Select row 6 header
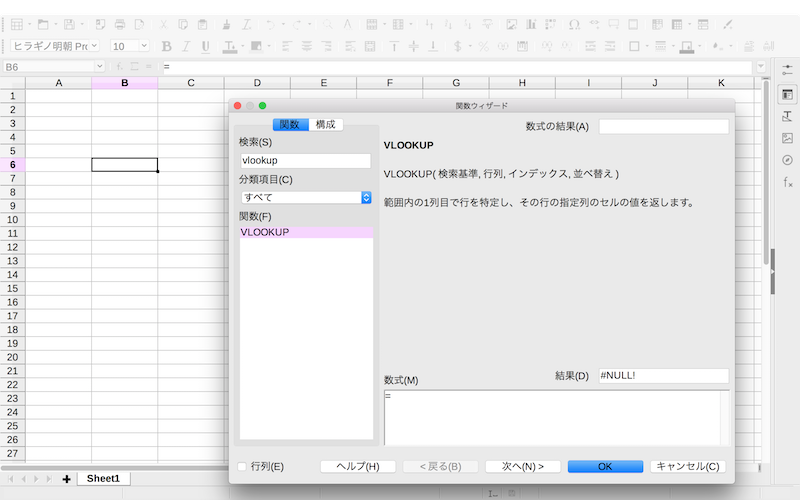Image resolution: width=800 pixels, height=500 pixels. pyautogui.click(x=13, y=165)
